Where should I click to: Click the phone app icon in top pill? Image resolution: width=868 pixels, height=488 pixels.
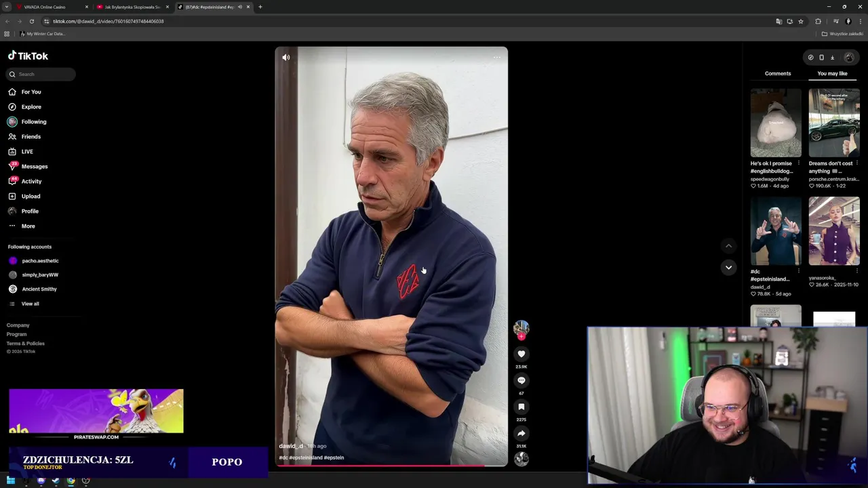coord(821,58)
